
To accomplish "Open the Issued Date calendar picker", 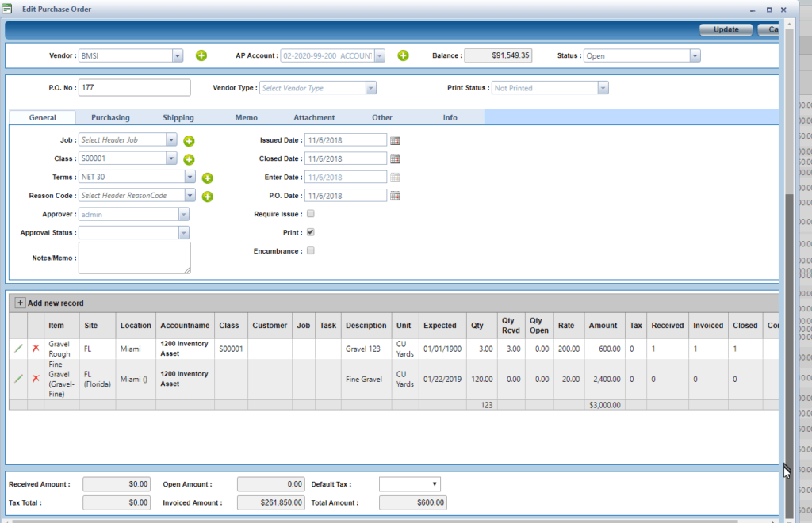I will (x=396, y=140).
